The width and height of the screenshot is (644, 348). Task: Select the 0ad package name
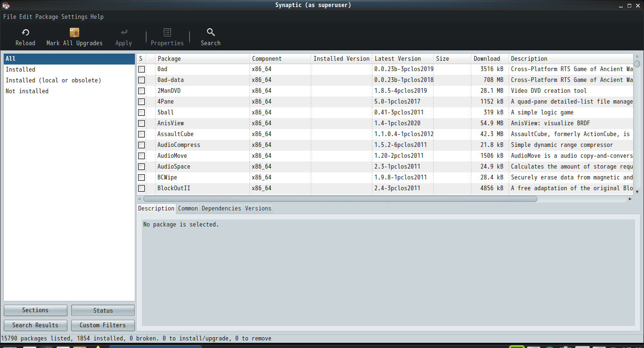(162, 69)
